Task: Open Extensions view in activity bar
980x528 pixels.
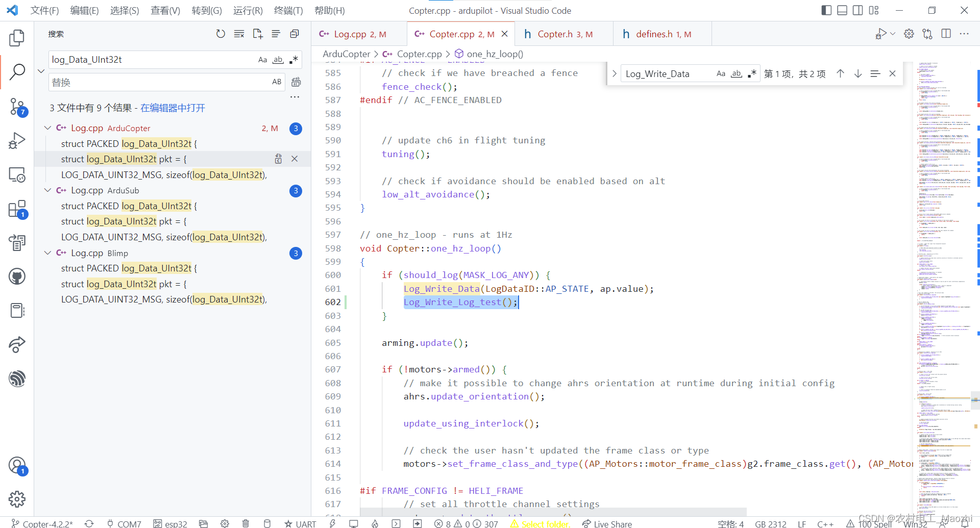Action: click(17, 209)
